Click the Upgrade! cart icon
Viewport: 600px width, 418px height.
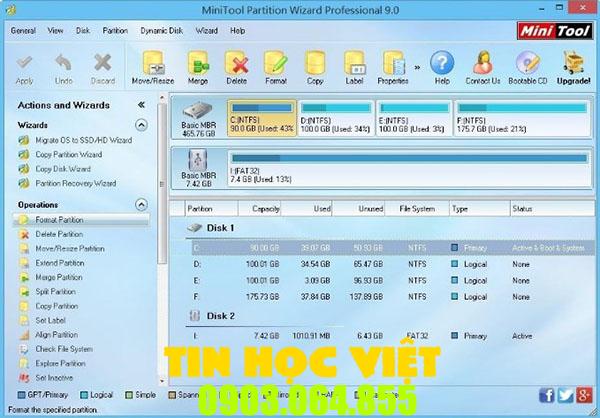[x=576, y=66]
